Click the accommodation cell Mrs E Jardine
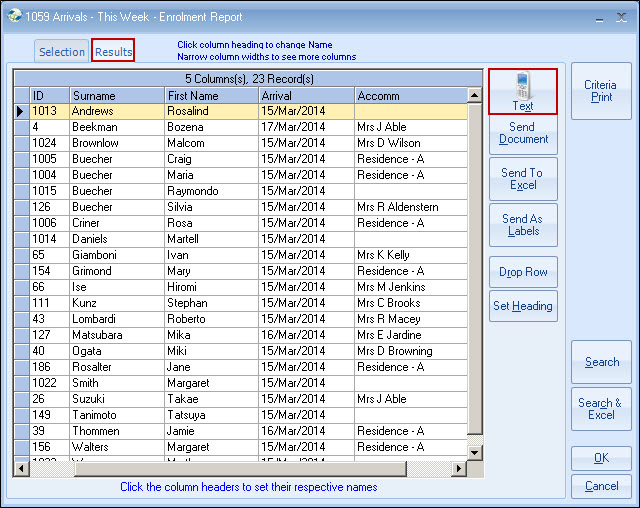This screenshot has height=508, width=640. (411, 335)
